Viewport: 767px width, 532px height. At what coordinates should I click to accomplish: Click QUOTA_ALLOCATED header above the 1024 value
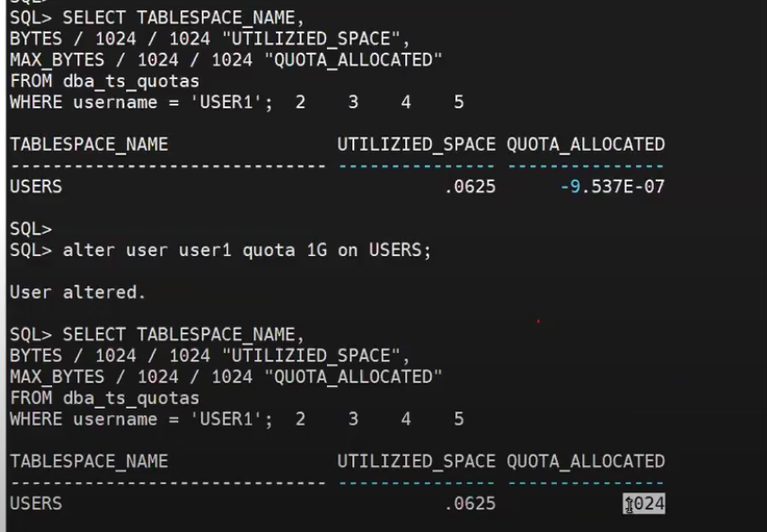(585, 461)
